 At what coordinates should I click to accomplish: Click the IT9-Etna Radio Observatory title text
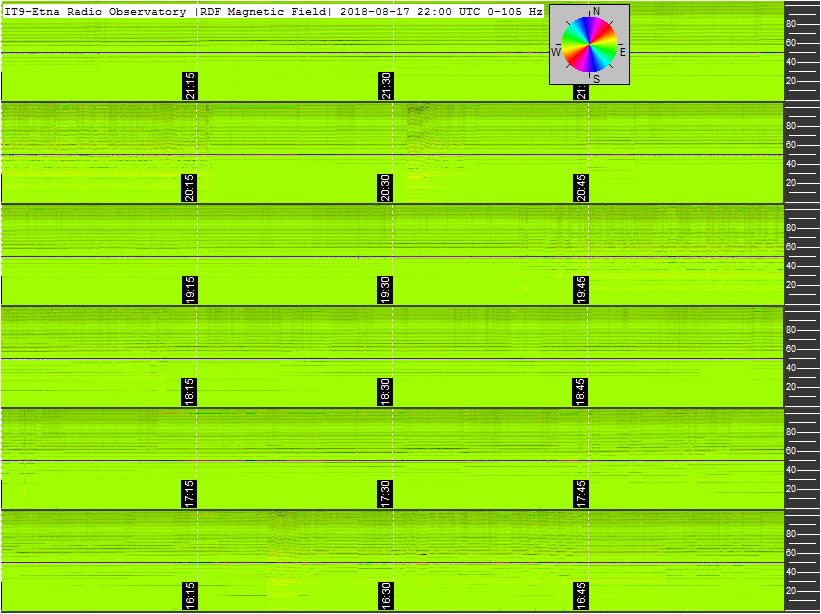coord(95,12)
